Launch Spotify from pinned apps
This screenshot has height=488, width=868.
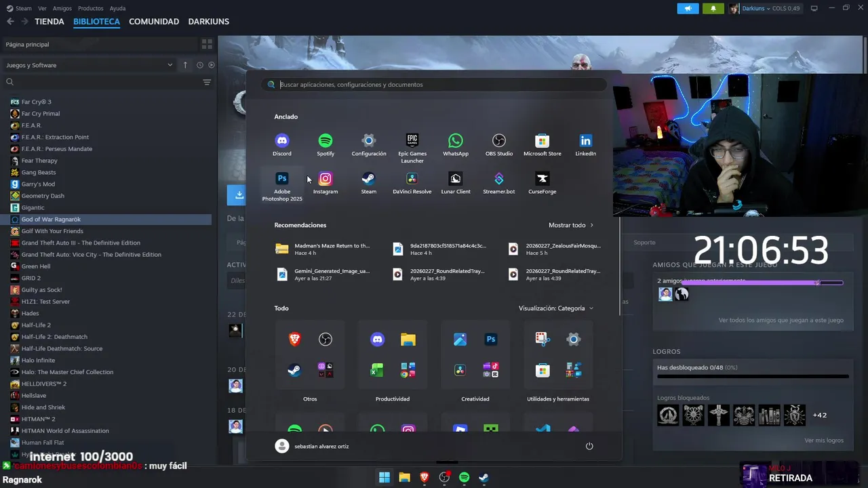[x=325, y=145]
